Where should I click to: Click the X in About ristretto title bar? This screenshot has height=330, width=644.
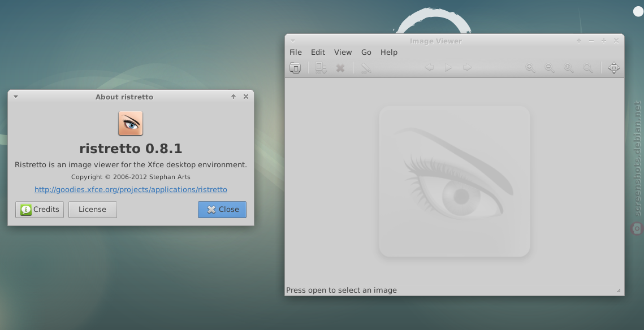point(246,97)
